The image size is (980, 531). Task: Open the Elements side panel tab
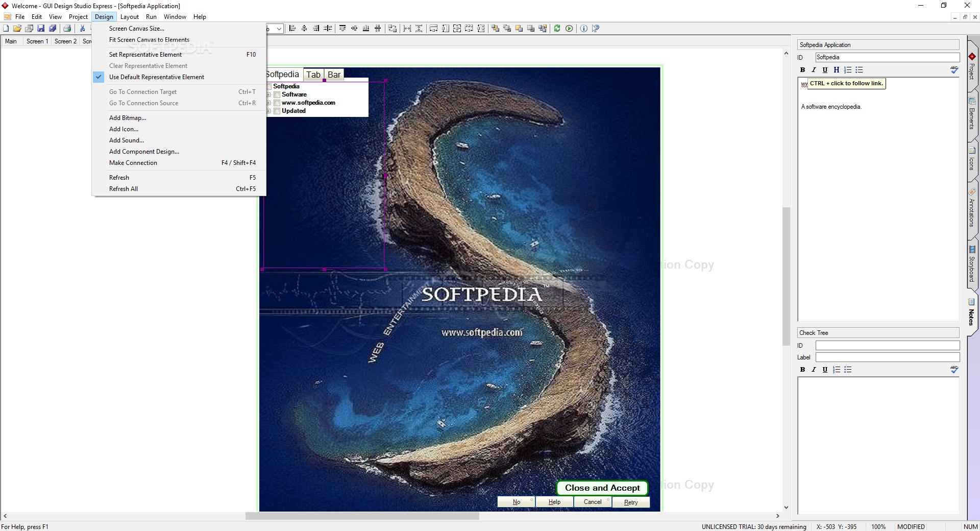(x=972, y=114)
